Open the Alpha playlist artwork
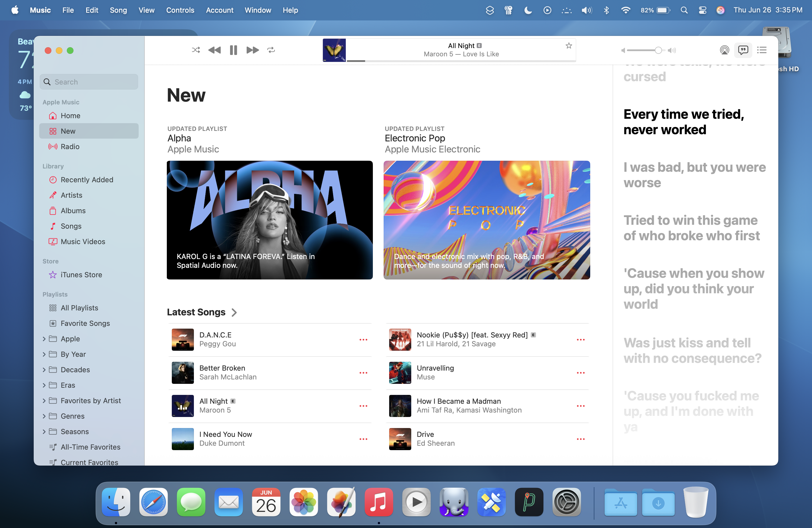Viewport: 812px width, 528px height. [270, 220]
